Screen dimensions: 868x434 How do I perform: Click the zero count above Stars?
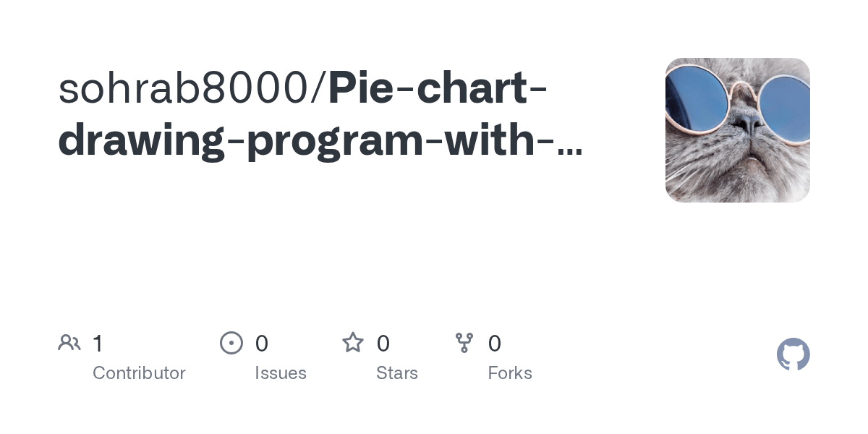pos(383,344)
